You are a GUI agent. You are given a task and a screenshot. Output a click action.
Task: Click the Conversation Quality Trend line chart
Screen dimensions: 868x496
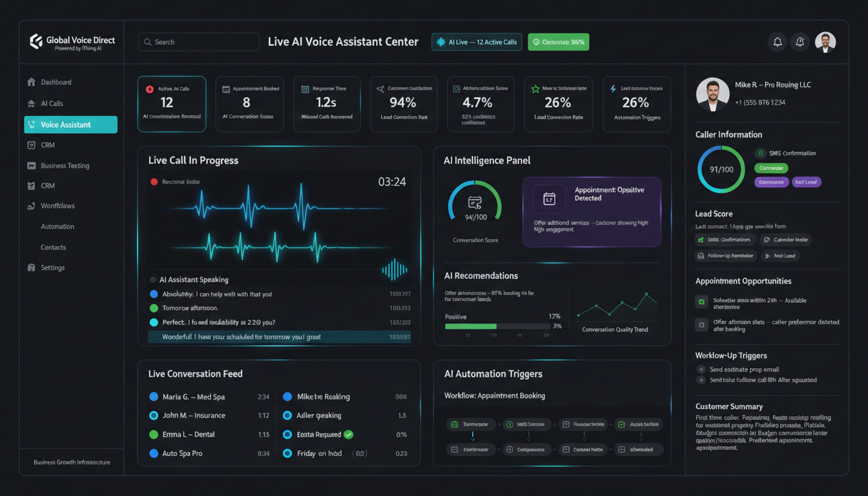(617, 306)
